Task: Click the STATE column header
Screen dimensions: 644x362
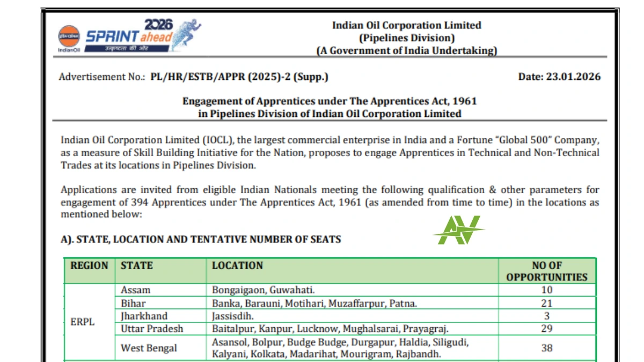Action: [x=137, y=265]
